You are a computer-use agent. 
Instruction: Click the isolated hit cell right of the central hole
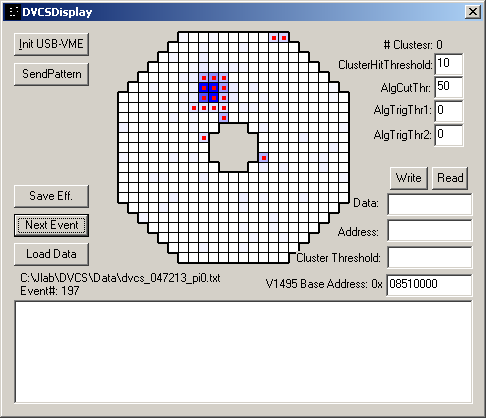point(264,158)
